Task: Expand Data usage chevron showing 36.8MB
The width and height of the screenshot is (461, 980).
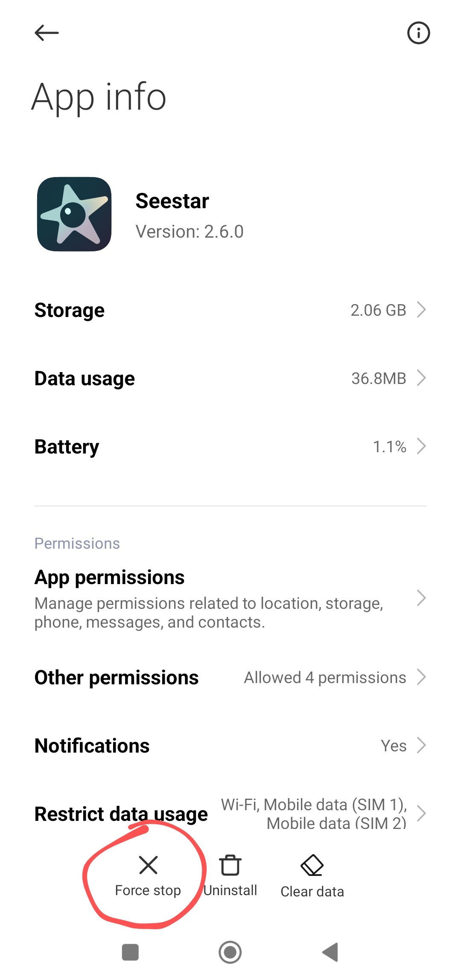Action: tap(421, 378)
